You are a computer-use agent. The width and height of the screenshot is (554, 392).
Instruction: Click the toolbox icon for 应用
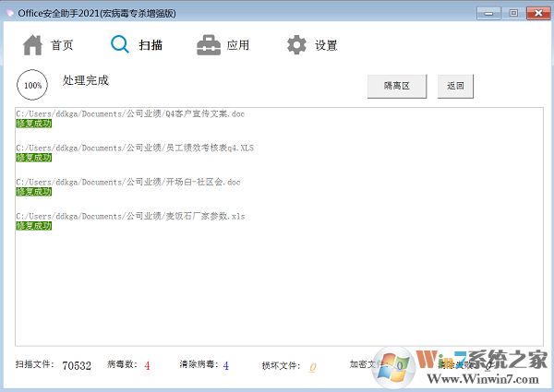(x=209, y=45)
